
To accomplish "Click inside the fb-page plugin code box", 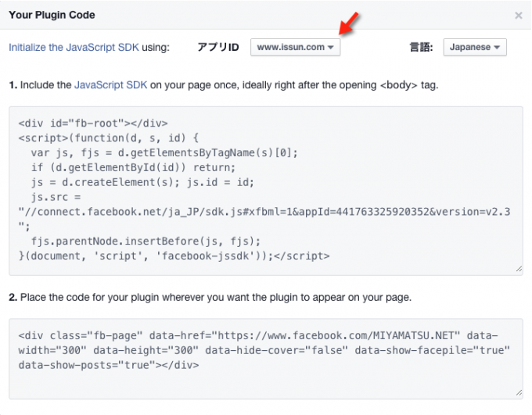I will click(x=266, y=359).
